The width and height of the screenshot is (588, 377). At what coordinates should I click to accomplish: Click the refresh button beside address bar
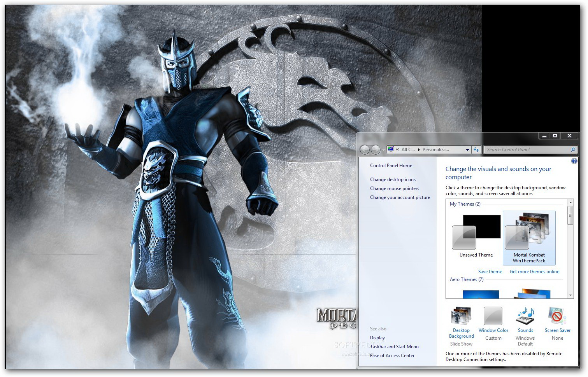pos(476,150)
